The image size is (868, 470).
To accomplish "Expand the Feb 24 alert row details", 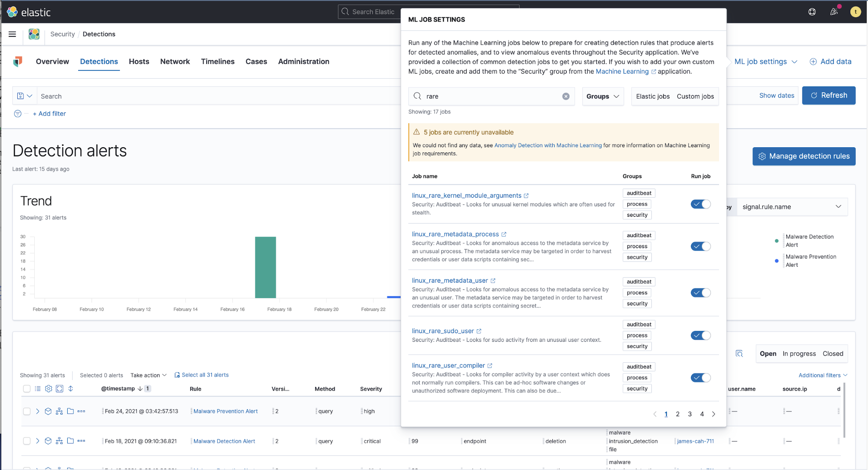I will click(38, 411).
